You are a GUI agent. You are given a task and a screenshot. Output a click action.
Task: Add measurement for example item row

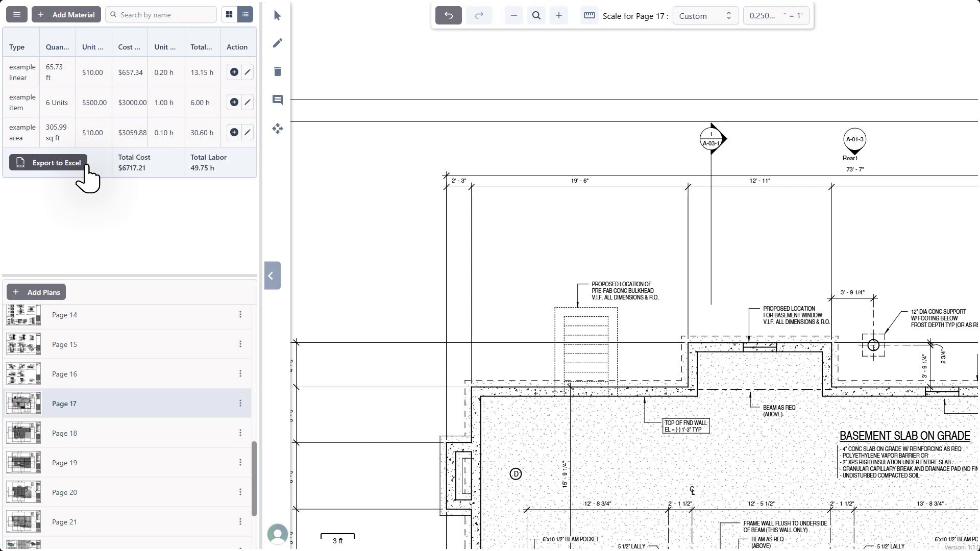234,102
